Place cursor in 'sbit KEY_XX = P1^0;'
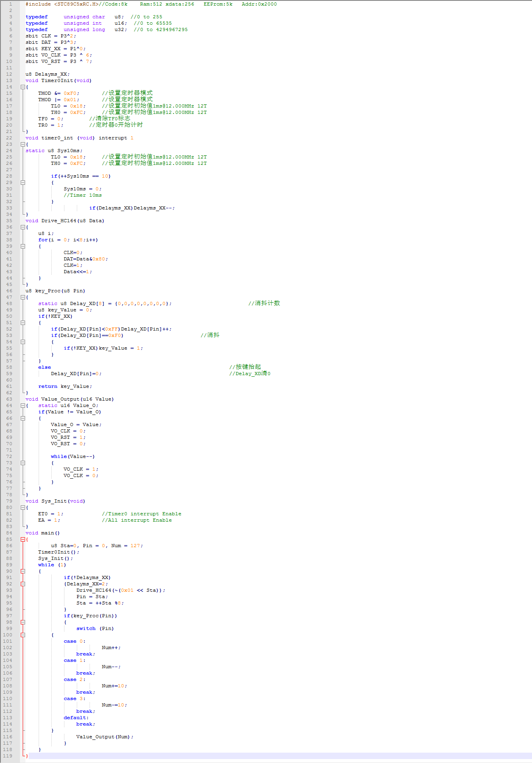Image resolution: width=532 pixels, height=763 pixels. point(56,49)
